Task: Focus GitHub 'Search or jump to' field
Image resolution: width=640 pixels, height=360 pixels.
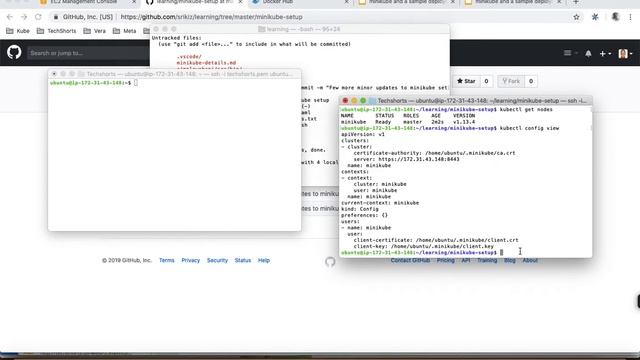Action: [88, 53]
